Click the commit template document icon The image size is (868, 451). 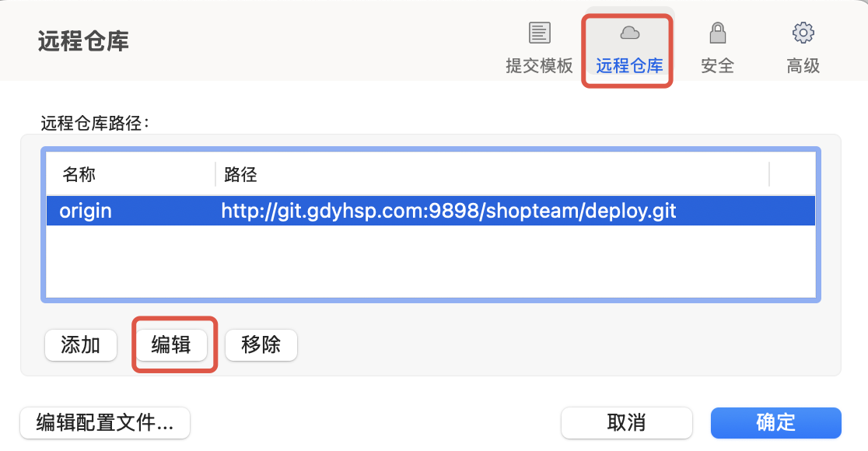(539, 33)
